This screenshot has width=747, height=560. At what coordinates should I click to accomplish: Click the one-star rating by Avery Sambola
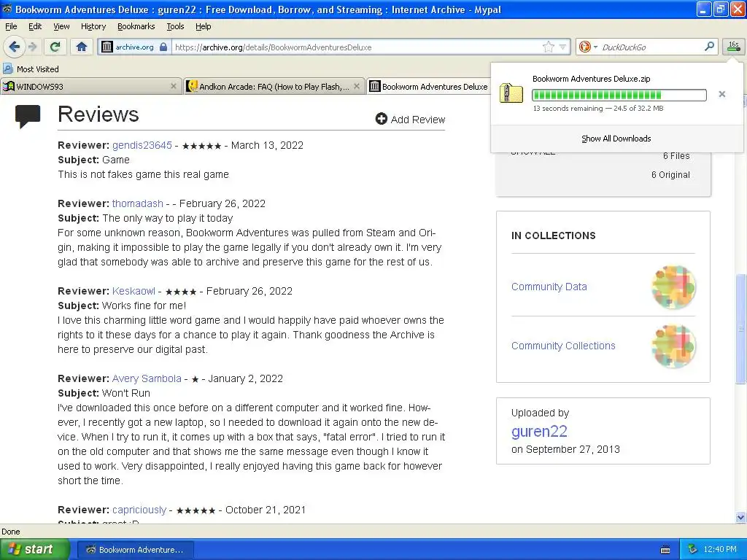(195, 379)
